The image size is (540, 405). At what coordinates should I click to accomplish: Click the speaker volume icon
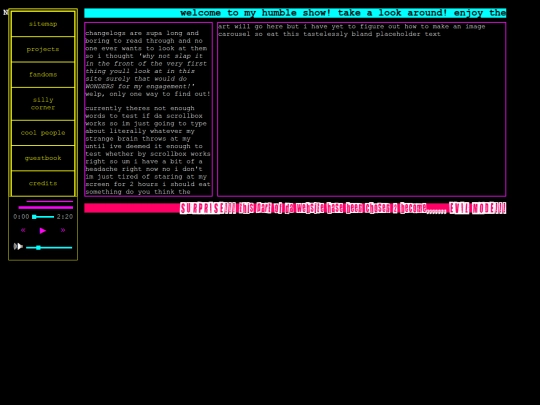pyautogui.click(x=18, y=247)
